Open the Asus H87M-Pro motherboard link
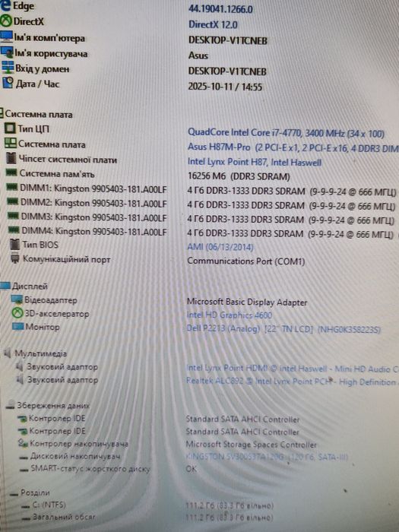 click(x=293, y=147)
